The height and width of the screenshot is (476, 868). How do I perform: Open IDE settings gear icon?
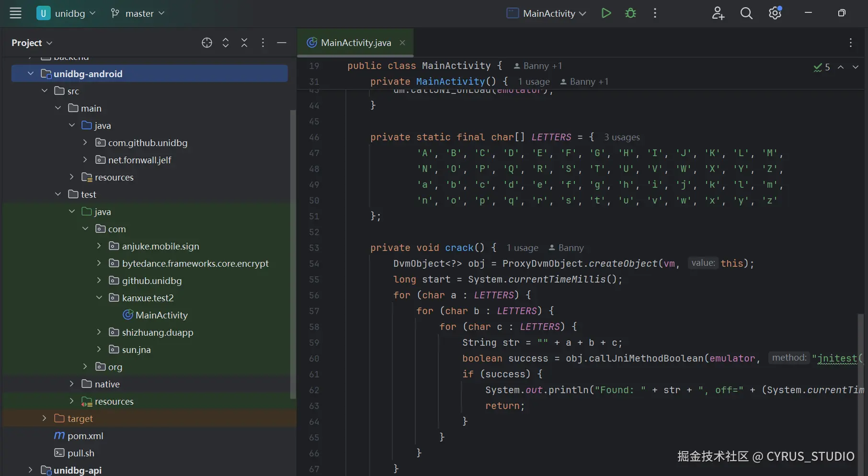pyautogui.click(x=775, y=13)
